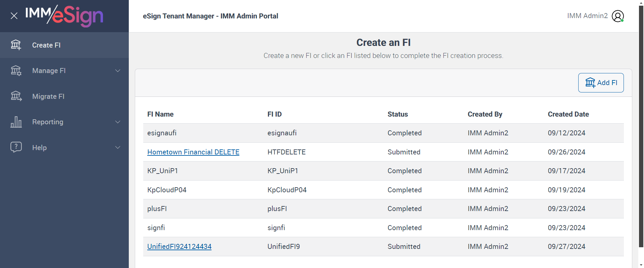Open the UnifiedFI924124434 link

click(179, 247)
